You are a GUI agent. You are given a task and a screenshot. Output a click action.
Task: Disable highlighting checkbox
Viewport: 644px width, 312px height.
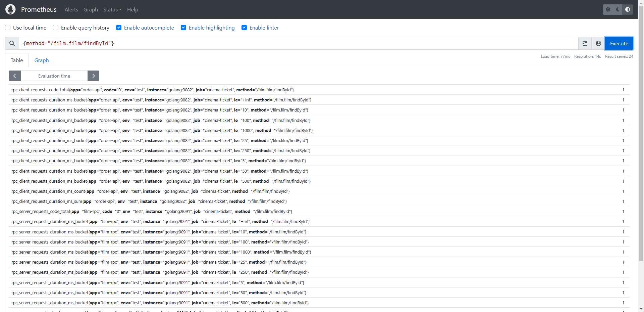183,28
